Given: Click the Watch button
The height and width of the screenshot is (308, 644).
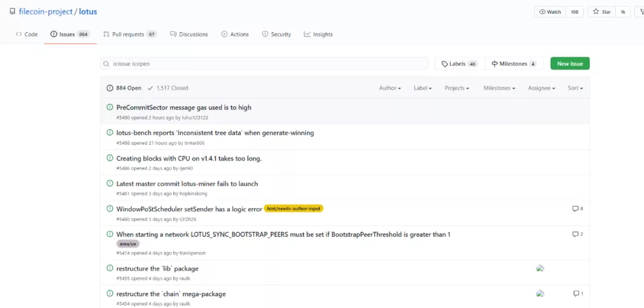Looking at the screenshot, I should (550, 12).
